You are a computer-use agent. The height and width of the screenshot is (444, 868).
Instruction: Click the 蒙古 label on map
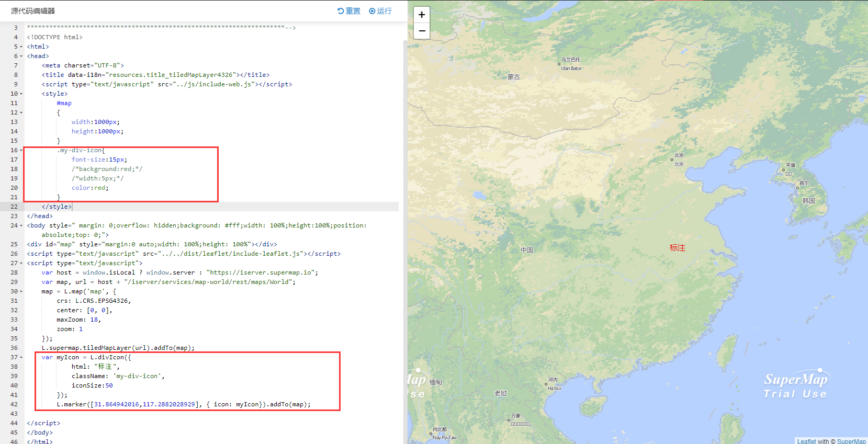pos(514,77)
